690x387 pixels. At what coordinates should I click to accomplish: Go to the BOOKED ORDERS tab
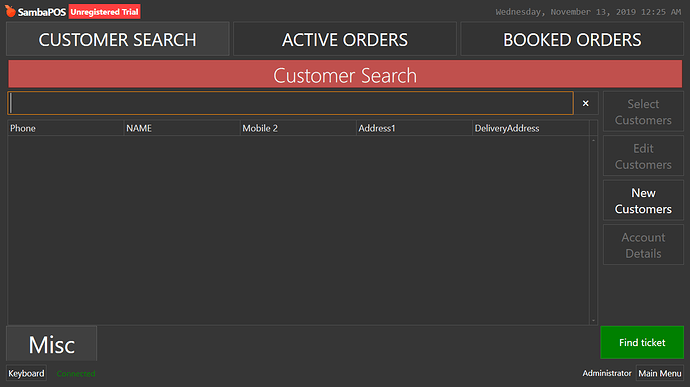click(x=572, y=40)
